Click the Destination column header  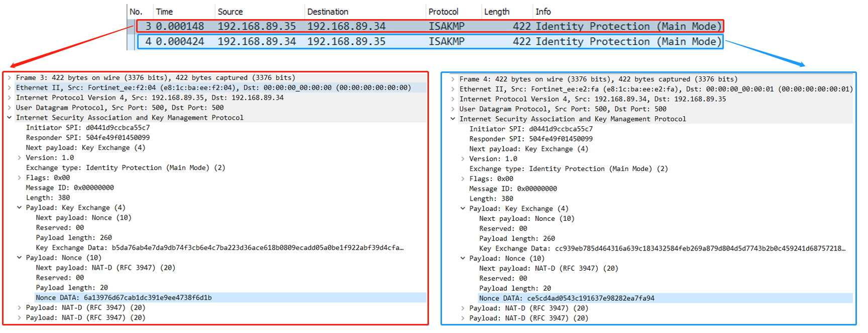pos(328,12)
